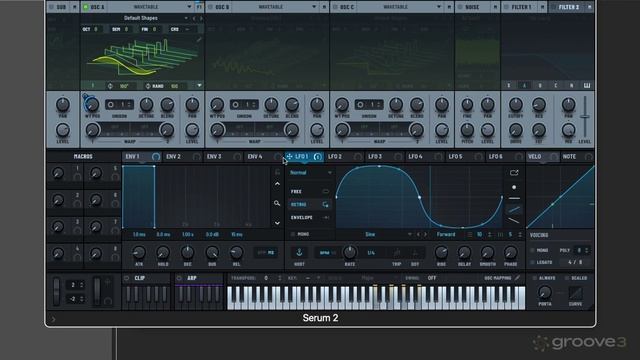Enable the LFO 1 MONO checkbox

(293, 234)
